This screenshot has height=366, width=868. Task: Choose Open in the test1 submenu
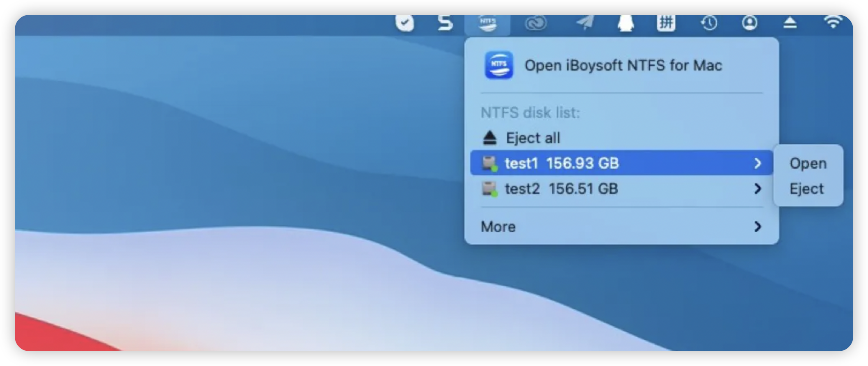coord(808,163)
